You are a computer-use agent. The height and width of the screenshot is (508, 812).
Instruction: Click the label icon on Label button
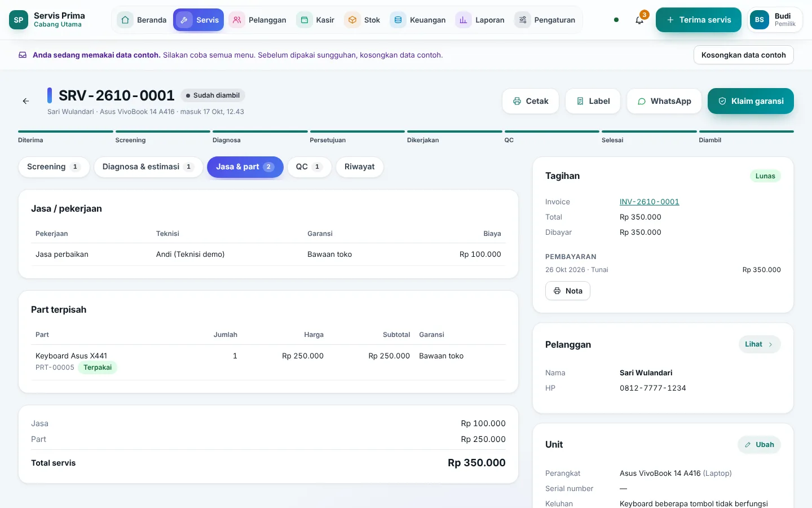(580, 101)
